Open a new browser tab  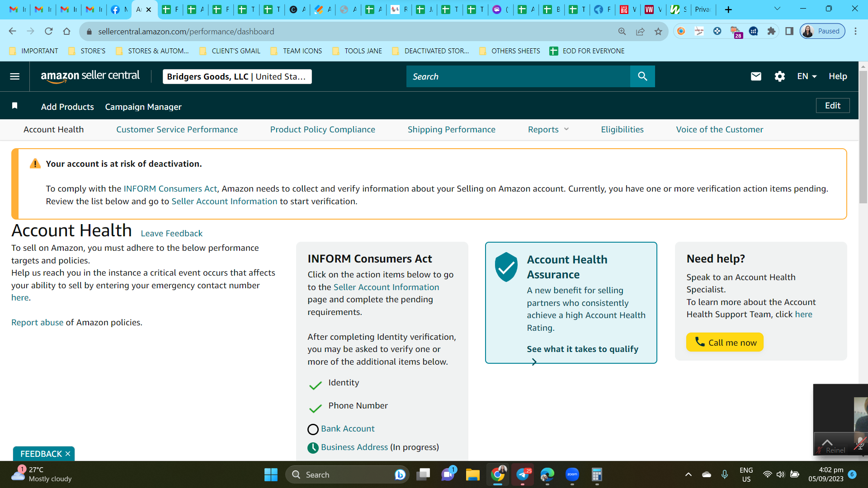728,9
